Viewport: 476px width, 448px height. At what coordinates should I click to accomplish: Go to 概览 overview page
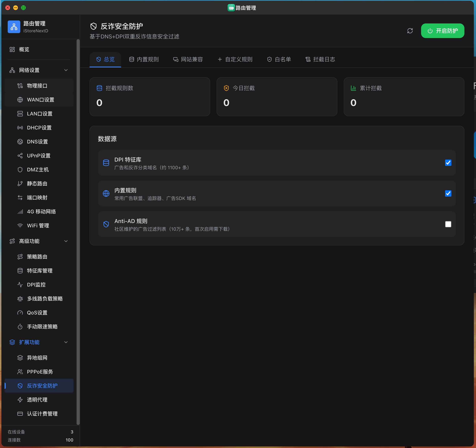(x=24, y=49)
